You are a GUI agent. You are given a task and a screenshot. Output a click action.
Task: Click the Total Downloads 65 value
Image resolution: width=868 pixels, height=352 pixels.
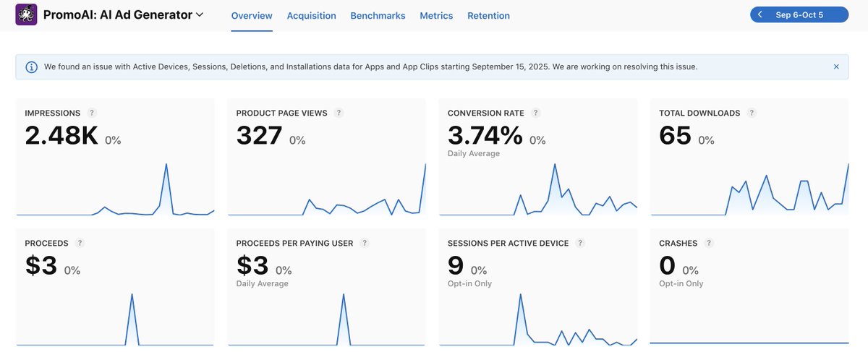click(x=676, y=136)
